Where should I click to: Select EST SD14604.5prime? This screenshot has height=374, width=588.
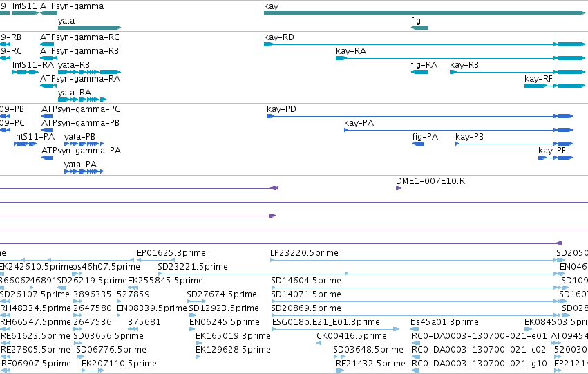pos(416,288)
